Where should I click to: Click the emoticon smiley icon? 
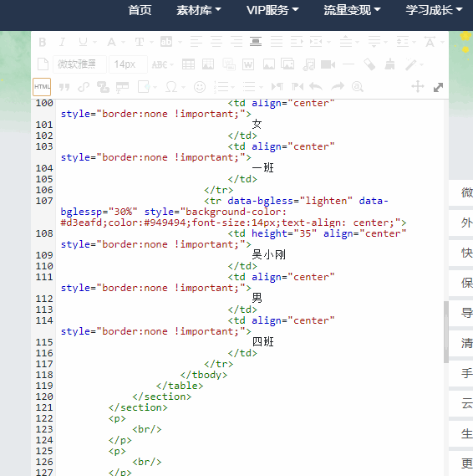(200, 87)
